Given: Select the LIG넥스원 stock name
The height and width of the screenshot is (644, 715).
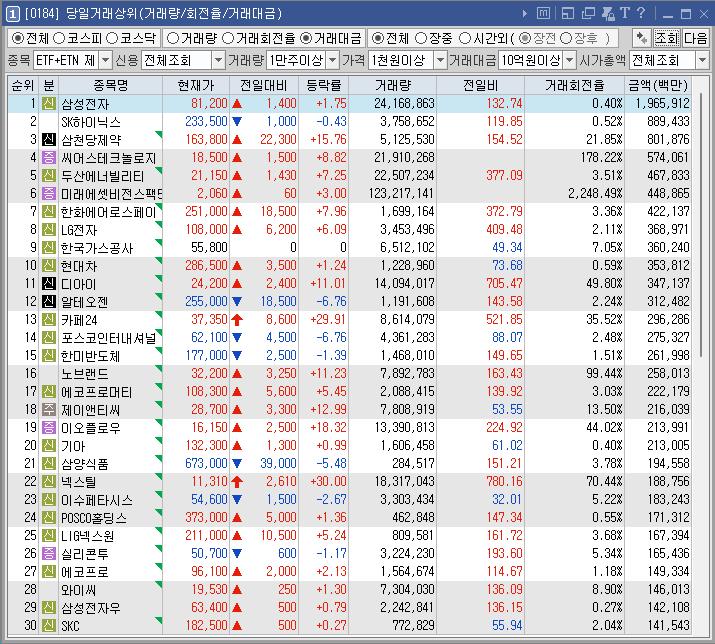Looking at the screenshot, I should (x=88, y=535).
